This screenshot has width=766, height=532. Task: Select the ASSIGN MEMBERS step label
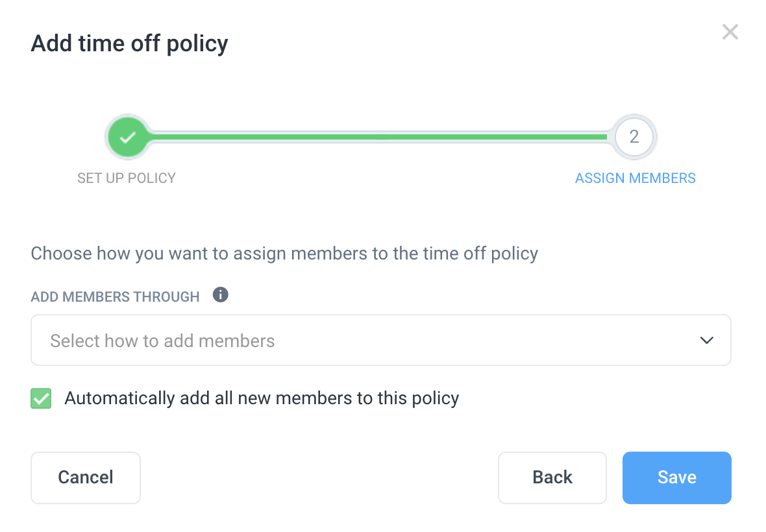click(635, 178)
